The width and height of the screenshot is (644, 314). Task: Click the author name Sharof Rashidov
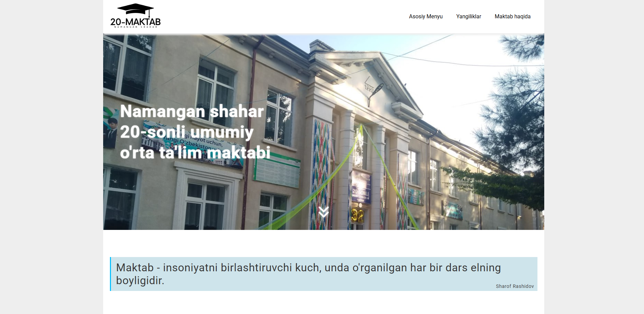515,286
